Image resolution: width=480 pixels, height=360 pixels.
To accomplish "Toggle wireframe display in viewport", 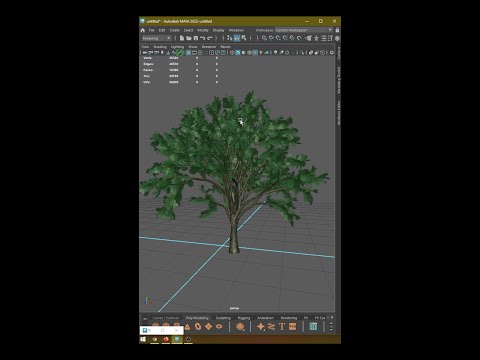I will [232, 52].
